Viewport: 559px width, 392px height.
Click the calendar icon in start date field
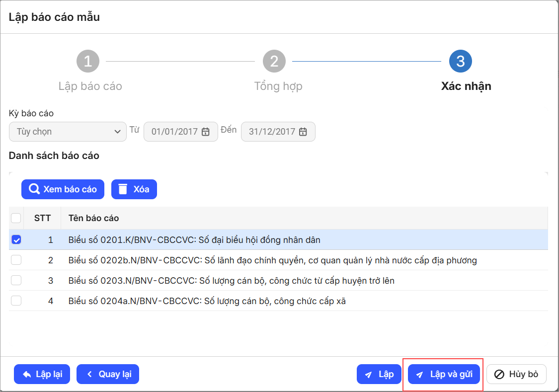click(206, 132)
